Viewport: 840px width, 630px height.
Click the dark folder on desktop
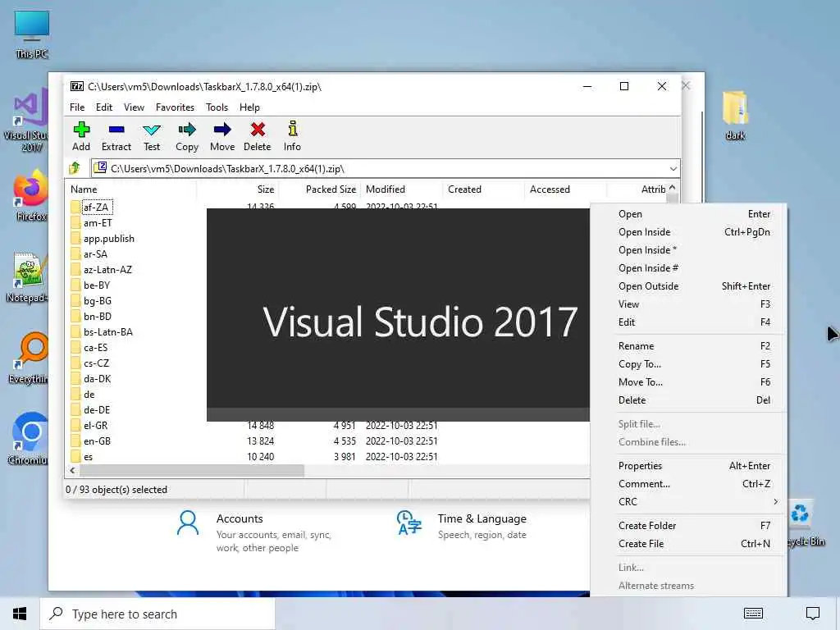735,115
